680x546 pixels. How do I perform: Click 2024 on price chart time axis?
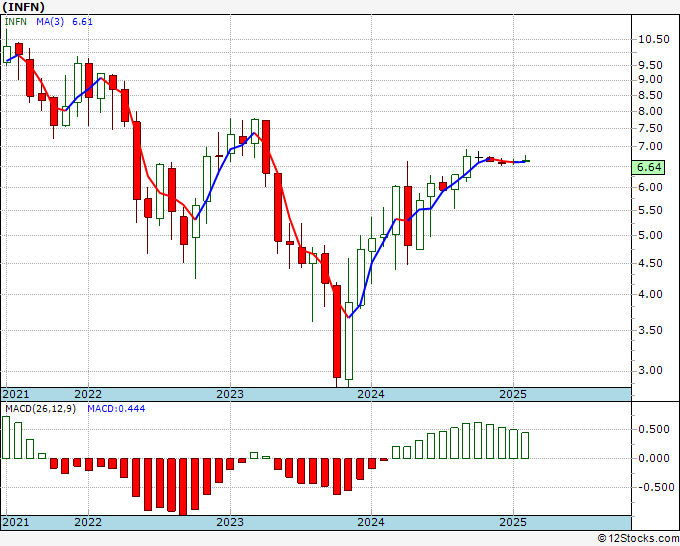coord(371,394)
